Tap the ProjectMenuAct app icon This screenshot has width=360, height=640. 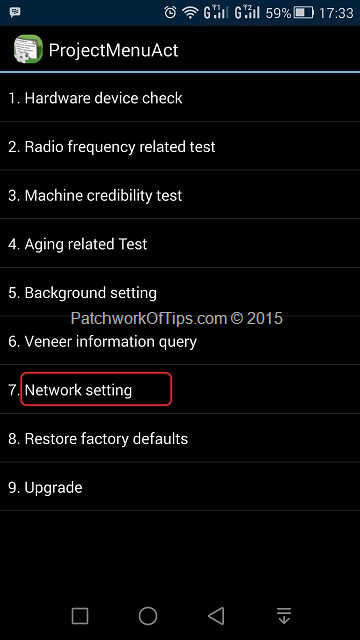coord(28,49)
